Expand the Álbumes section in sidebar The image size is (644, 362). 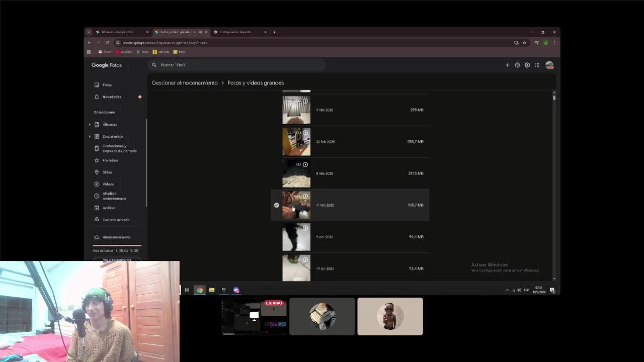pyautogui.click(x=90, y=125)
